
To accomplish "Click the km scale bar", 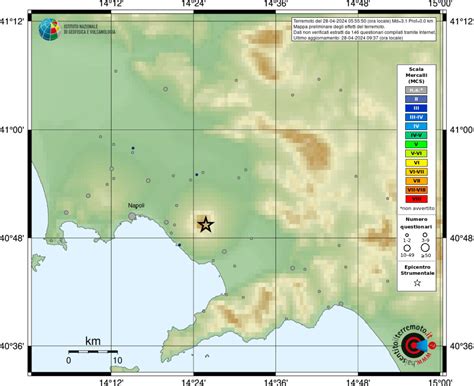I will [x=93, y=351].
